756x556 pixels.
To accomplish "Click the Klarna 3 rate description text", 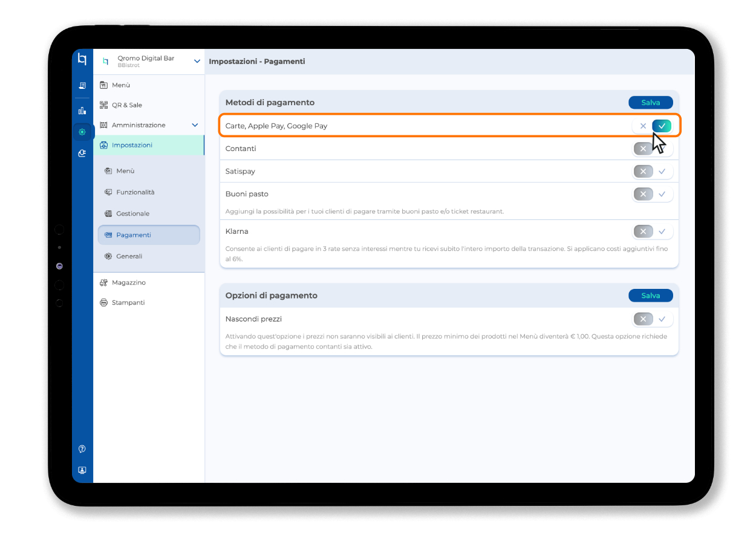I will coord(446,253).
